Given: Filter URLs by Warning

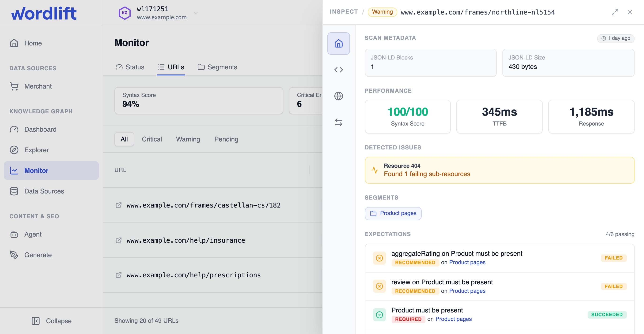Looking at the screenshot, I should pyautogui.click(x=188, y=139).
